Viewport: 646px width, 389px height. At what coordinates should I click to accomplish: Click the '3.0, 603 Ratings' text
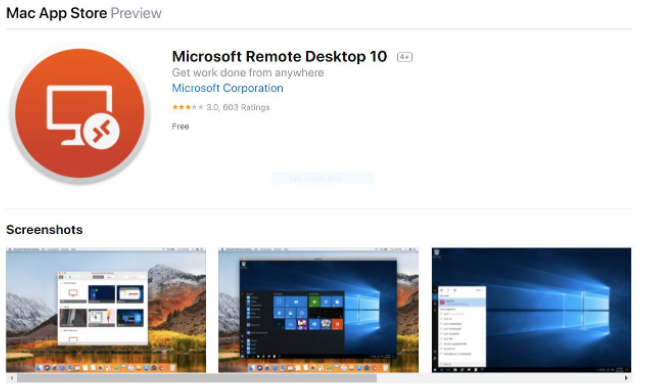coord(238,107)
